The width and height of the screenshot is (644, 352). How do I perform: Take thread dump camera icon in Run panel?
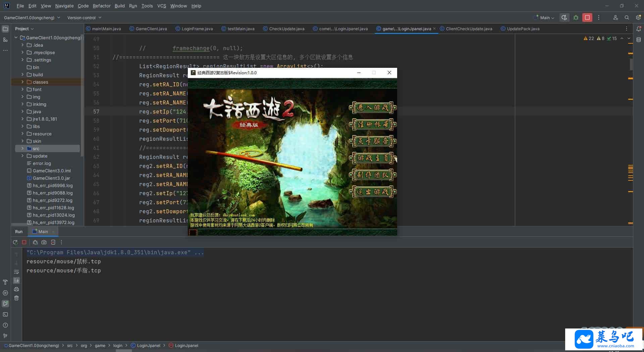(44, 242)
